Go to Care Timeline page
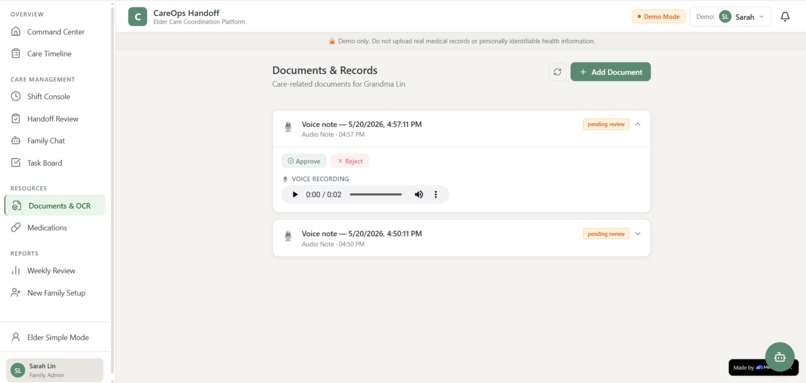 tap(55, 54)
